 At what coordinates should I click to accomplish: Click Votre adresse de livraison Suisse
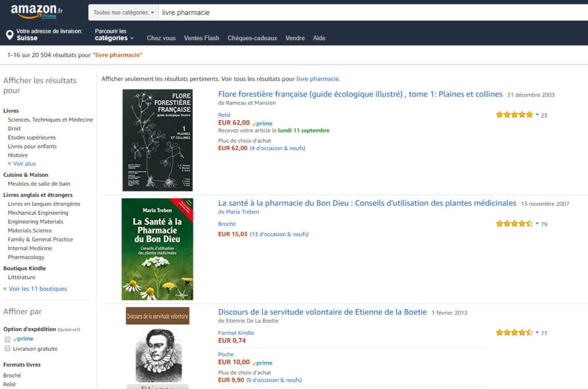click(44, 34)
